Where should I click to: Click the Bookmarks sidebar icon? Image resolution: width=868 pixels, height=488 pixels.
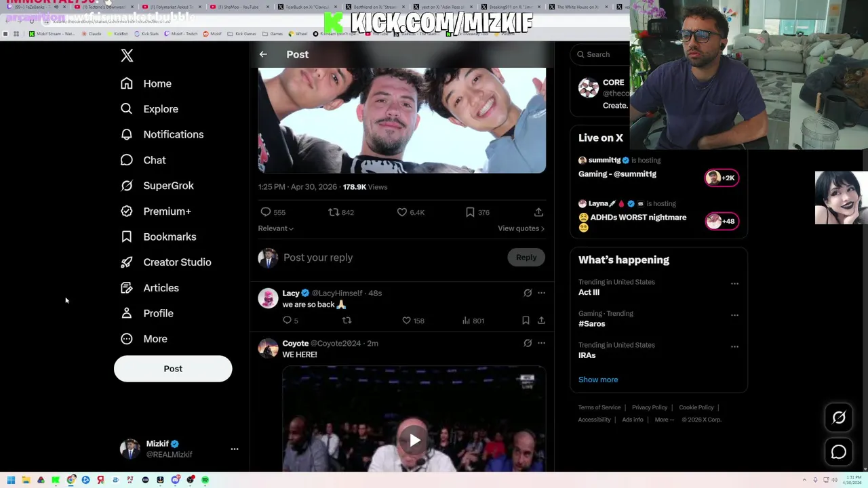click(x=127, y=237)
